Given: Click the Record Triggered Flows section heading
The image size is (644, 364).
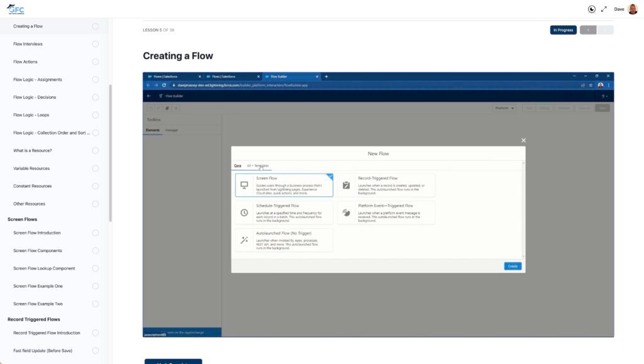Looking at the screenshot, I should pyautogui.click(x=34, y=319).
